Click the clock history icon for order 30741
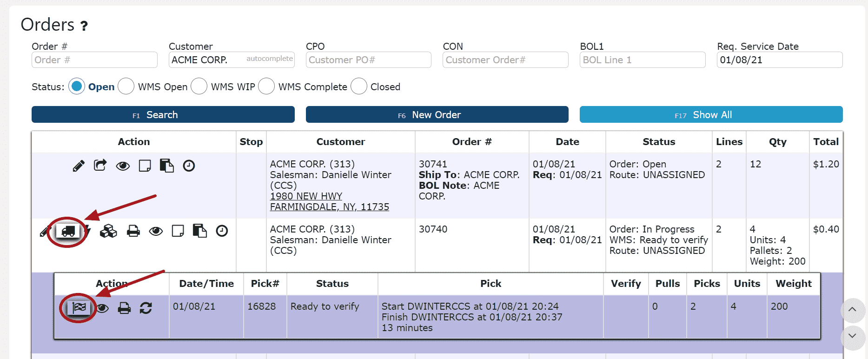Screen dimensions: 868x359 click(x=189, y=166)
